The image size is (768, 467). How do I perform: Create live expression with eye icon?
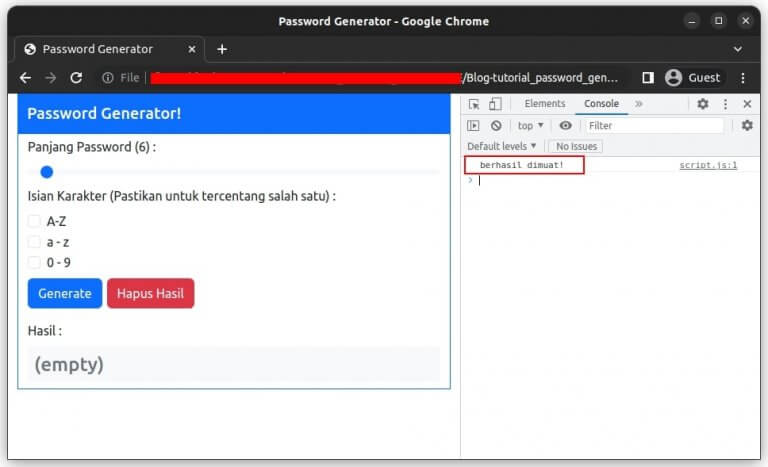point(565,125)
